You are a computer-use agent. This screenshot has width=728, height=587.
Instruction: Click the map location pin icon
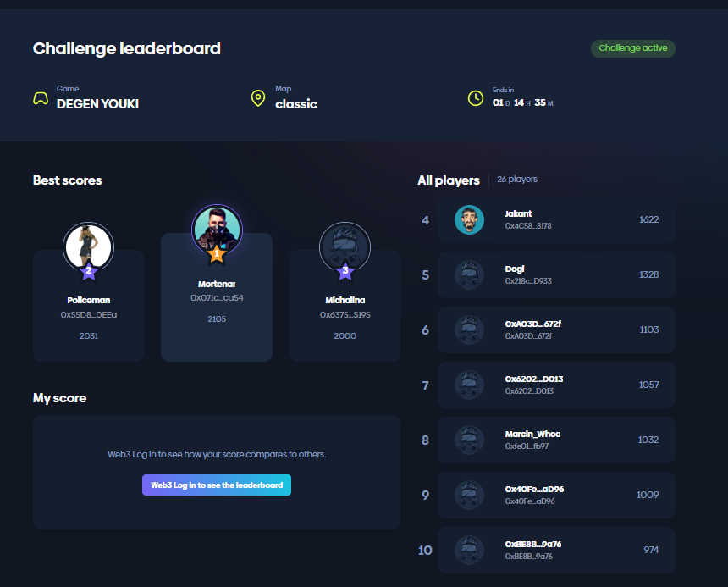(258, 98)
